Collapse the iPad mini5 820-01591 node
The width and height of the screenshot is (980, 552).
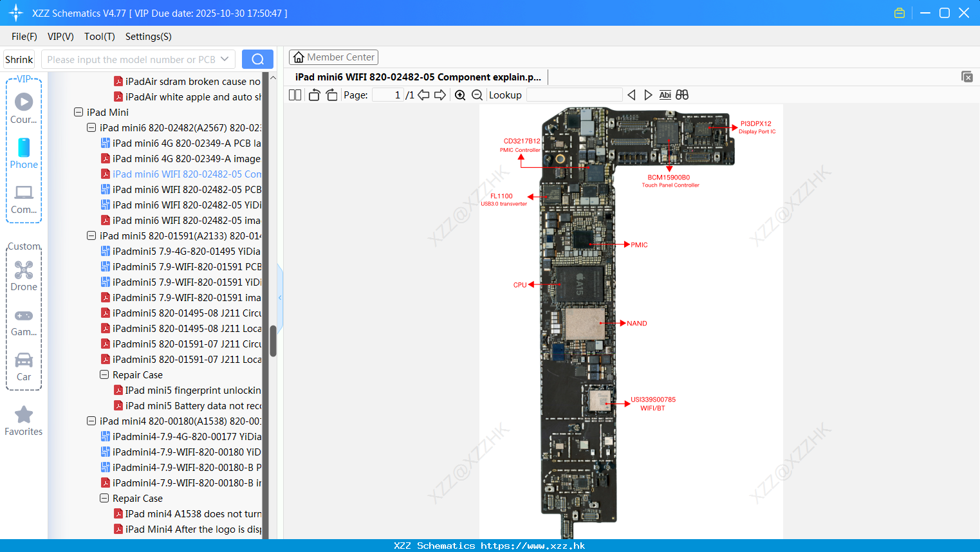pyautogui.click(x=91, y=235)
